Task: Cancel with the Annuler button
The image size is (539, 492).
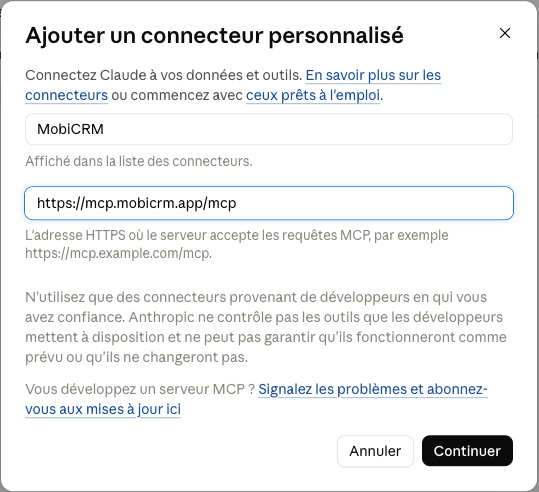Action: [375, 451]
